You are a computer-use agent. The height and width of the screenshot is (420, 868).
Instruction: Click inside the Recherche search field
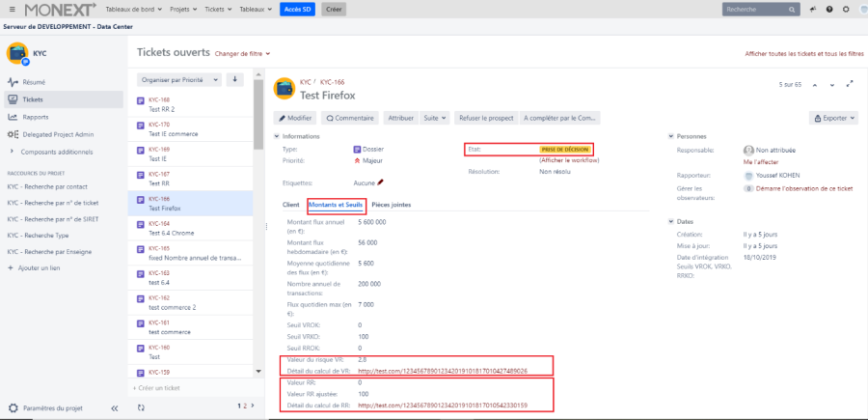tap(757, 9)
